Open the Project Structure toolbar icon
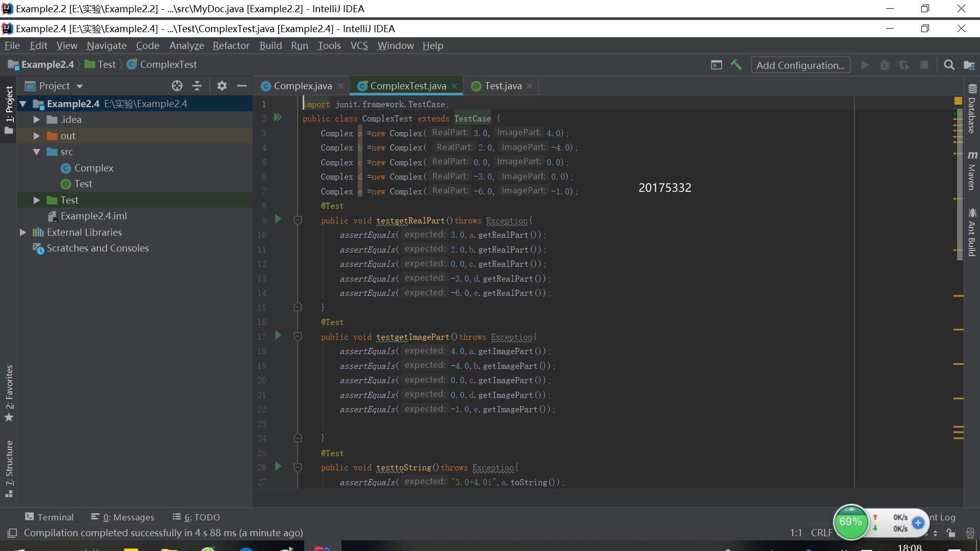 (969, 65)
